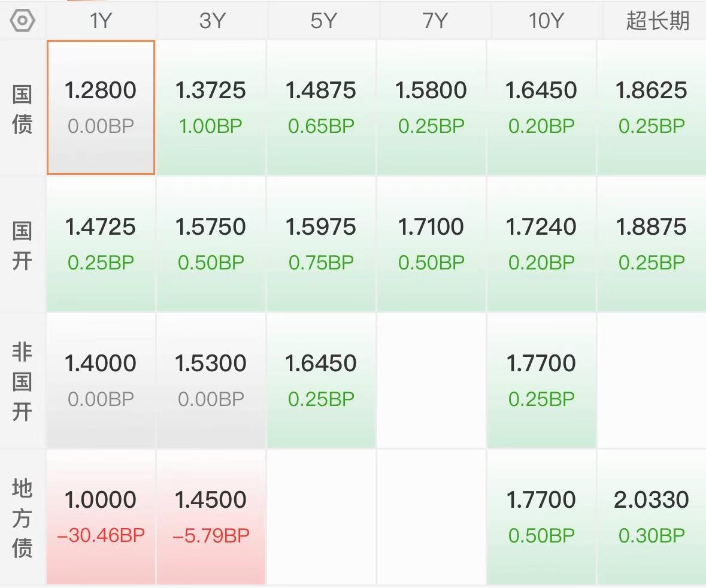
Task: Open the 国债 3Y cell showing 1.3725
Action: tap(211, 107)
